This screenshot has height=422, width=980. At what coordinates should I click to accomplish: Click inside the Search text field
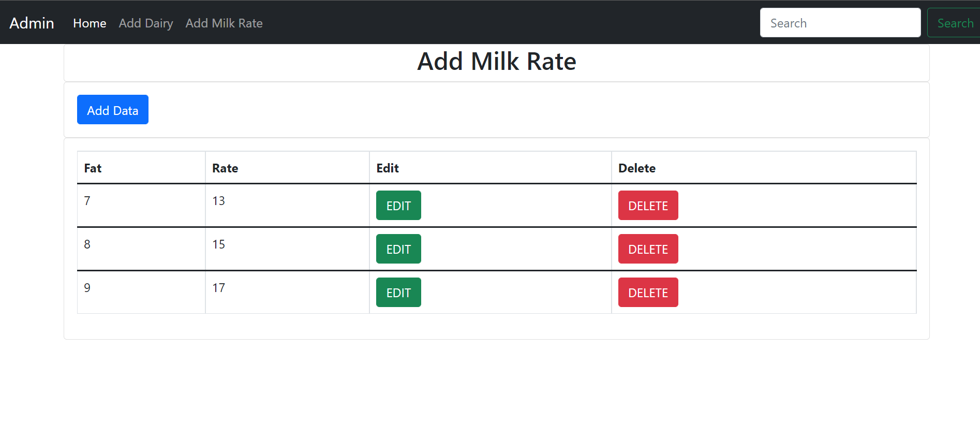[840, 22]
